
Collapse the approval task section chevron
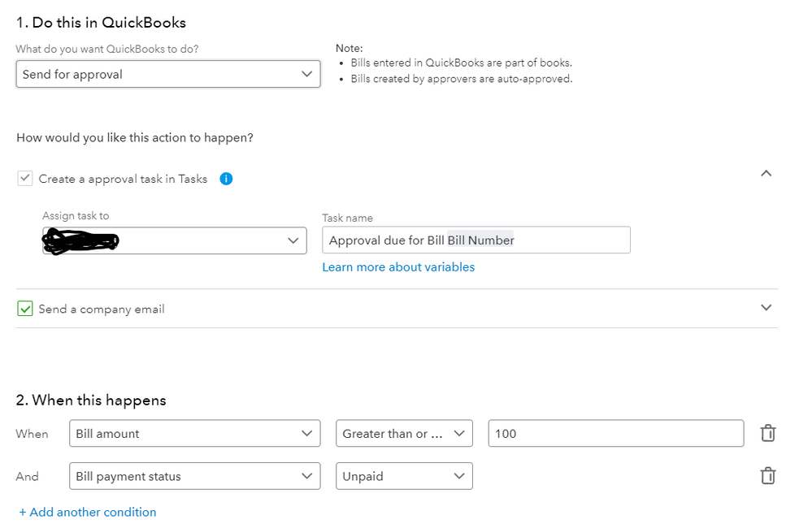(766, 173)
